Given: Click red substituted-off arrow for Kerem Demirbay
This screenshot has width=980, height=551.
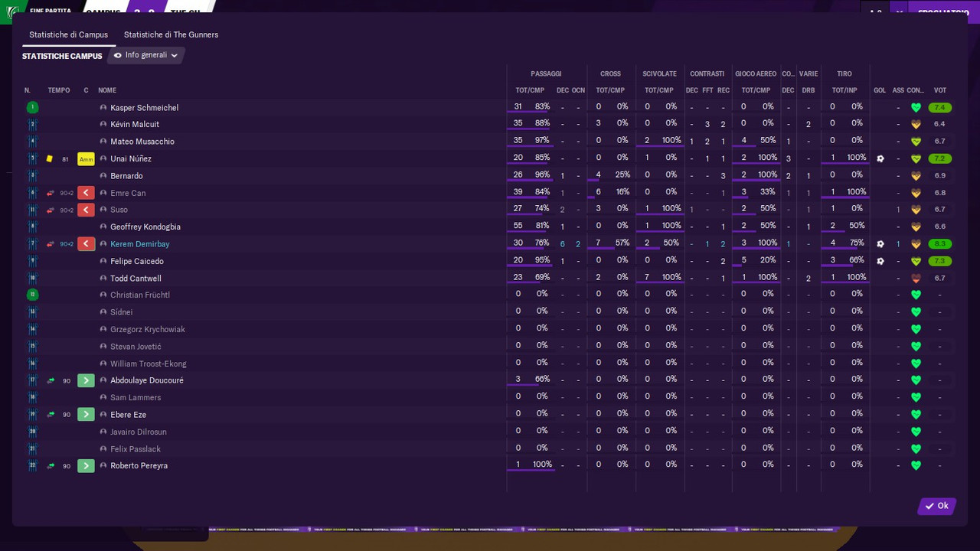Looking at the screenshot, I should point(86,244).
